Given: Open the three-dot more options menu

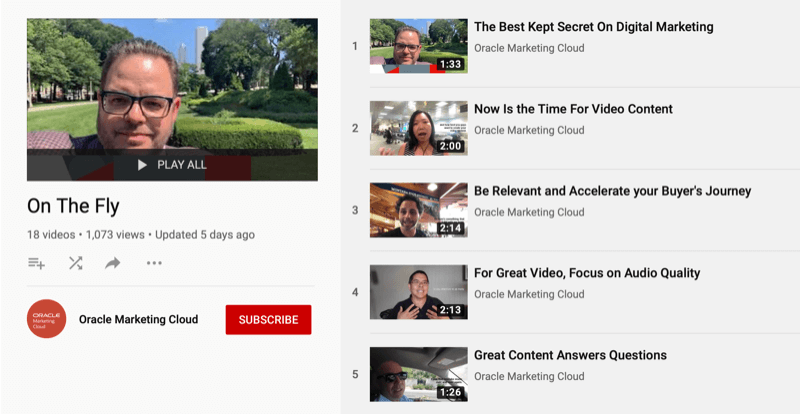Looking at the screenshot, I should coord(154,263).
